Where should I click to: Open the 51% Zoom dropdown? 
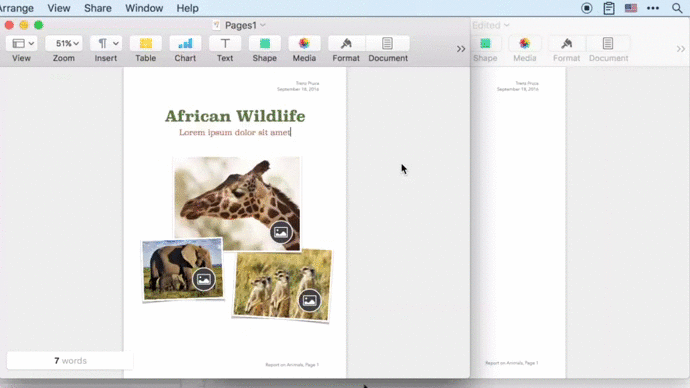point(64,43)
